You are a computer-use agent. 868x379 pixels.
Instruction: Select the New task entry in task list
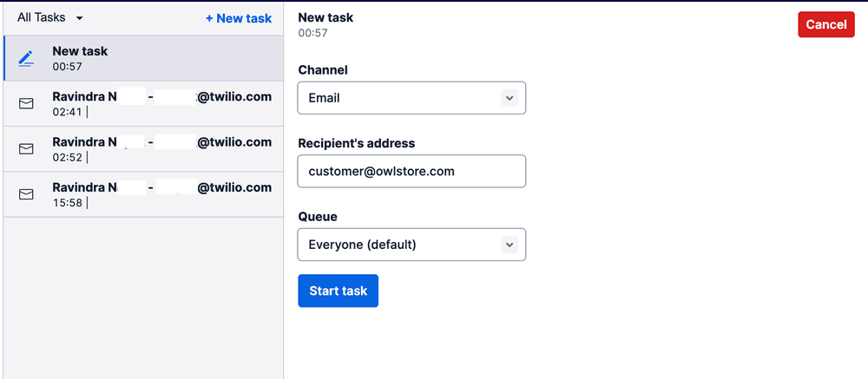(x=143, y=58)
